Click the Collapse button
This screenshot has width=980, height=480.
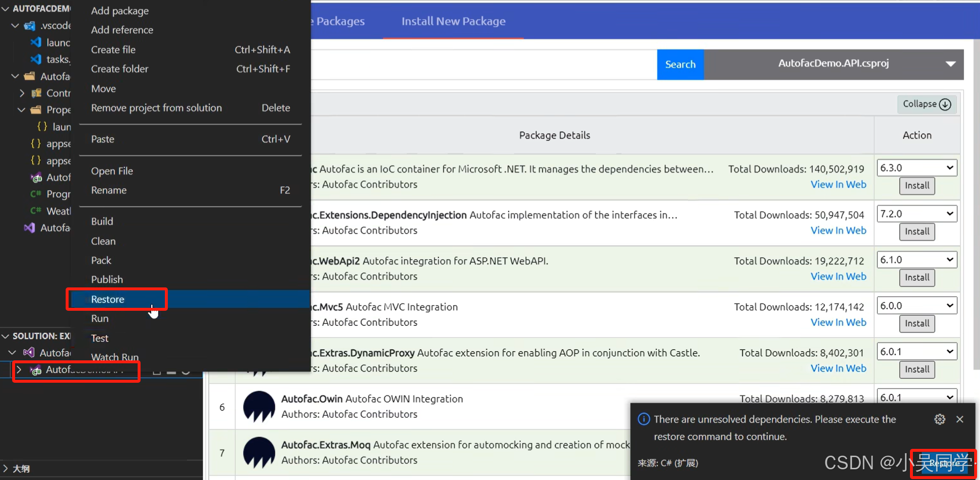click(x=927, y=104)
